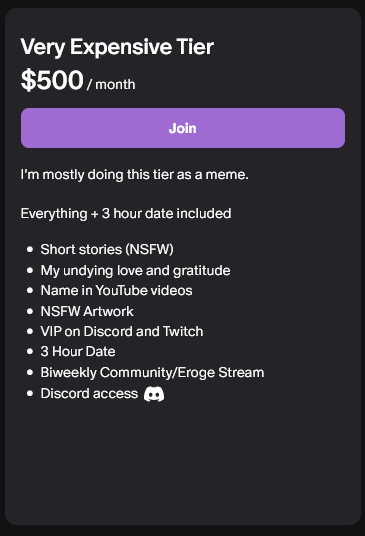Select the Very Expensive Tier heading
Viewport: 365px width, 536px height.
(117, 47)
